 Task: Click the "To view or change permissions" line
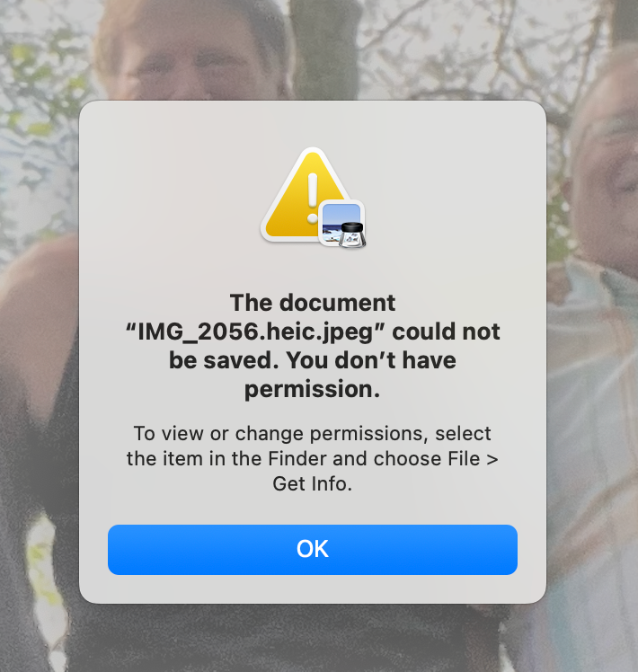tap(313, 433)
